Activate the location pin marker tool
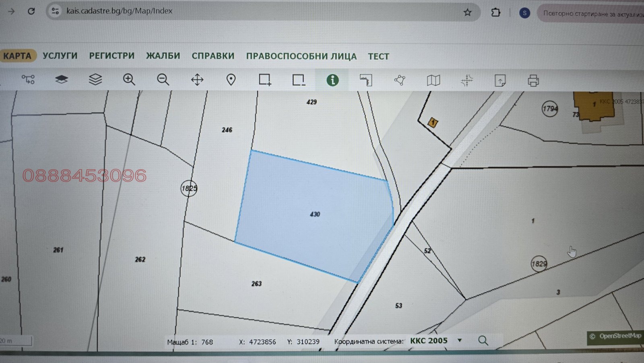 231,80
